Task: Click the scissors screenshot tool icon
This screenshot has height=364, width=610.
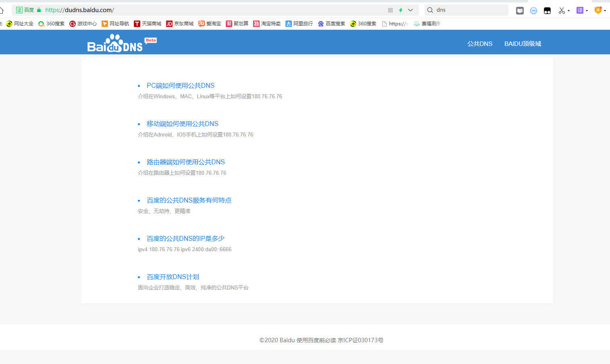Action: coord(561,10)
